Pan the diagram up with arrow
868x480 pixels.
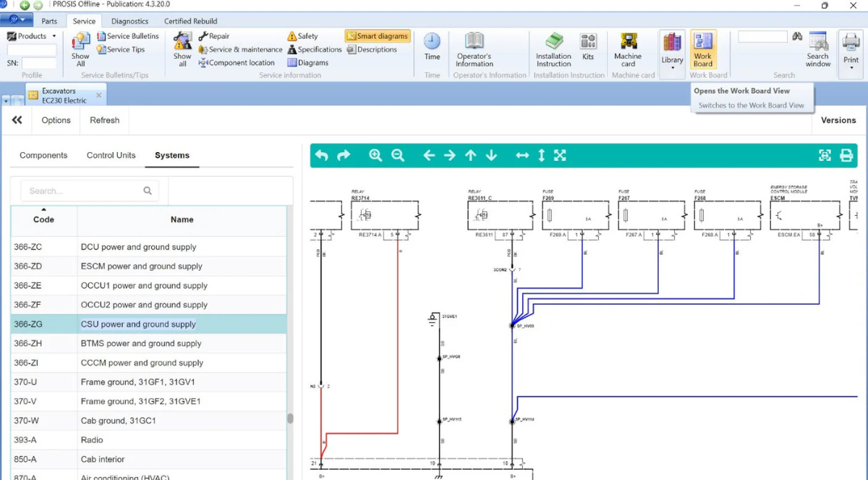tap(471, 155)
